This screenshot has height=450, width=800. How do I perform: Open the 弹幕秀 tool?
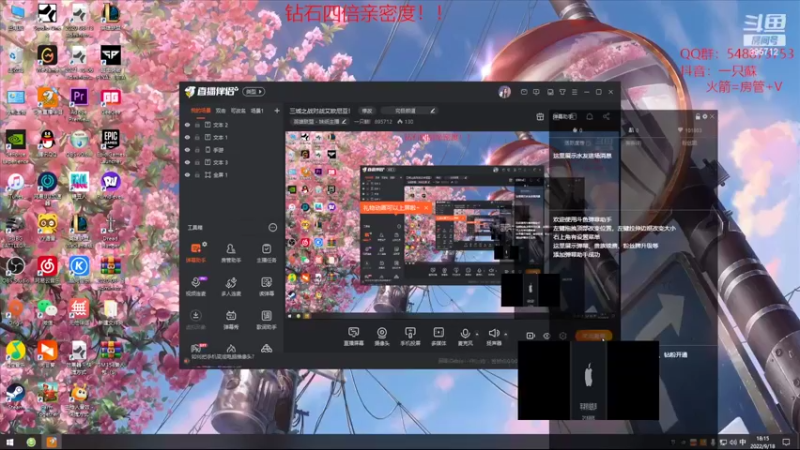tap(231, 320)
